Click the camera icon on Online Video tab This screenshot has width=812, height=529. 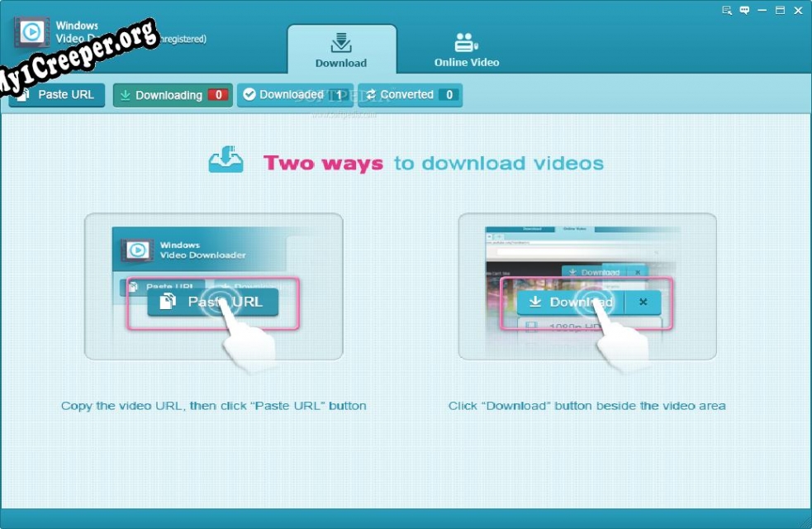[467, 43]
